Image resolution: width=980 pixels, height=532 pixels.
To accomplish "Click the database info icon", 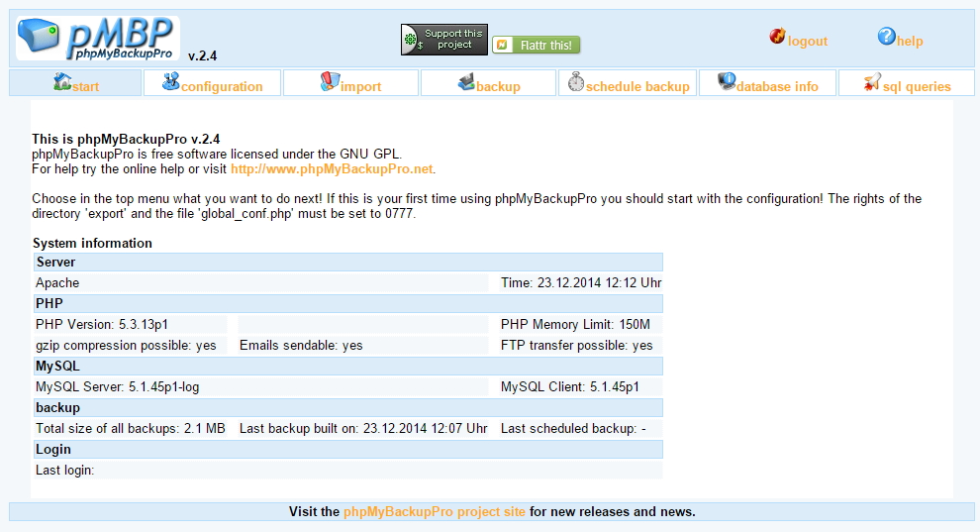I will point(727,81).
